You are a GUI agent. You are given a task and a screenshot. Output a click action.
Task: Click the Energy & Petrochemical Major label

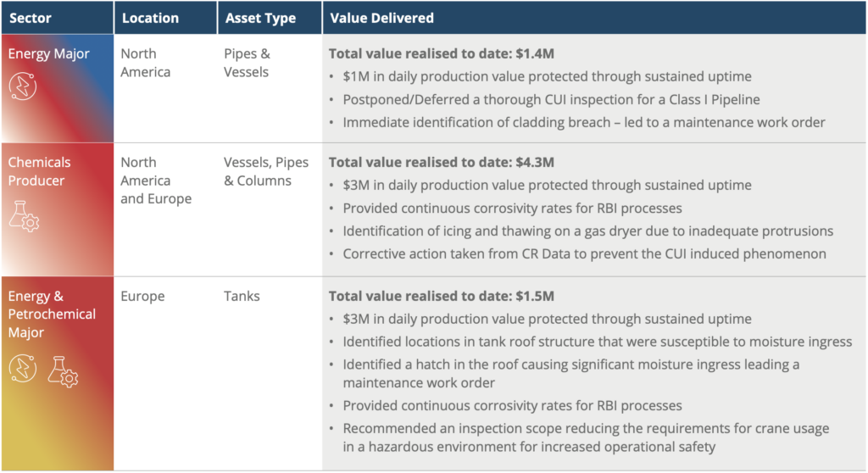[52, 314]
